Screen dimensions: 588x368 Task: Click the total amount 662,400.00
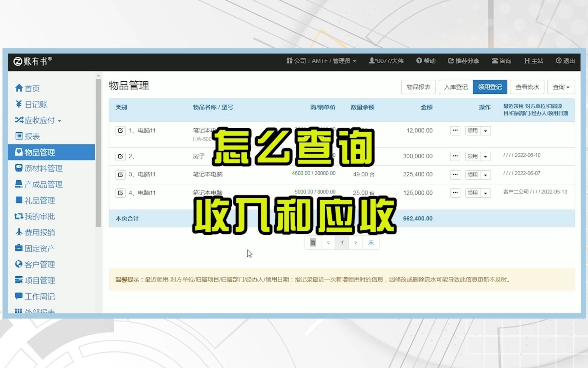[418, 218]
